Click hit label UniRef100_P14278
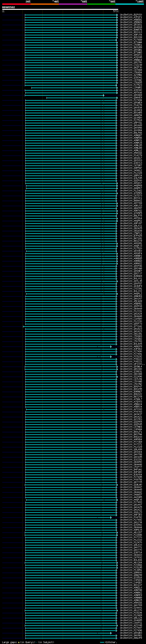Screen dimensions: 146x644 point(131,105)
